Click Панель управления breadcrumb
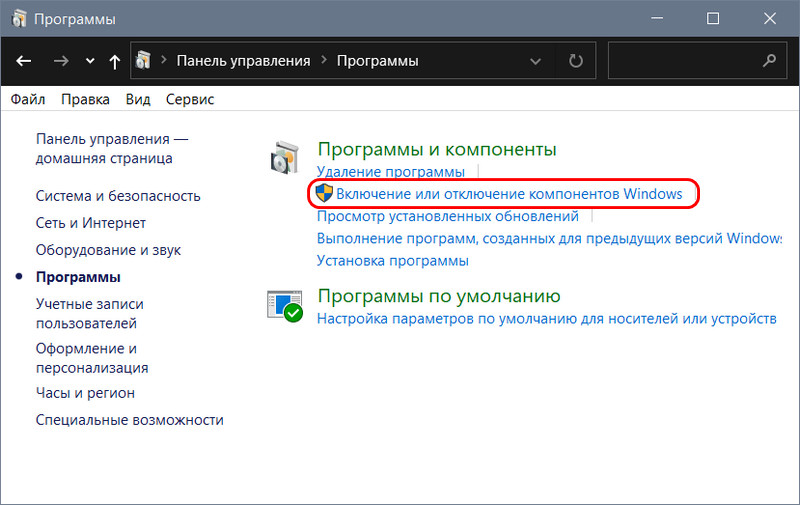This screenshot has width=800, height=505. point(243,61)
